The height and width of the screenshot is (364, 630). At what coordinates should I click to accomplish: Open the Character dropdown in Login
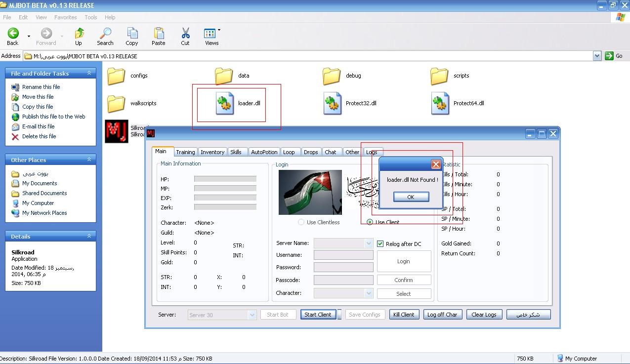pos(369,293)
